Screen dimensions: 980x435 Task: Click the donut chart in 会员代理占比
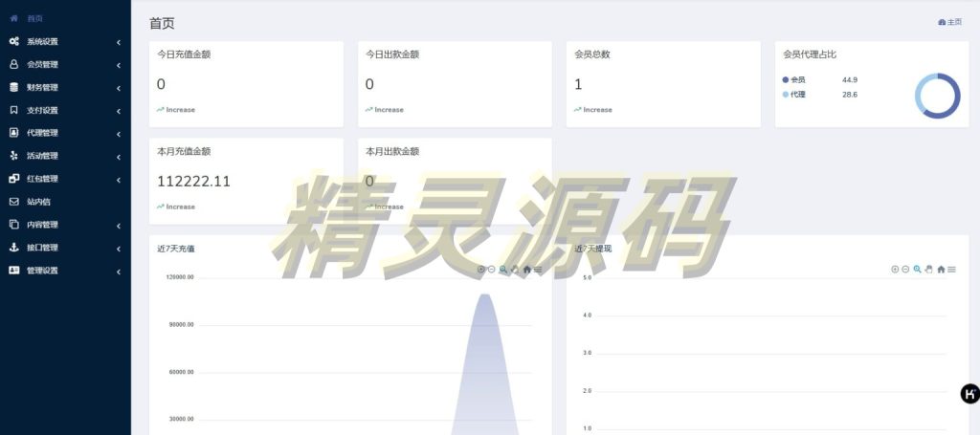(x=938, y=96)
